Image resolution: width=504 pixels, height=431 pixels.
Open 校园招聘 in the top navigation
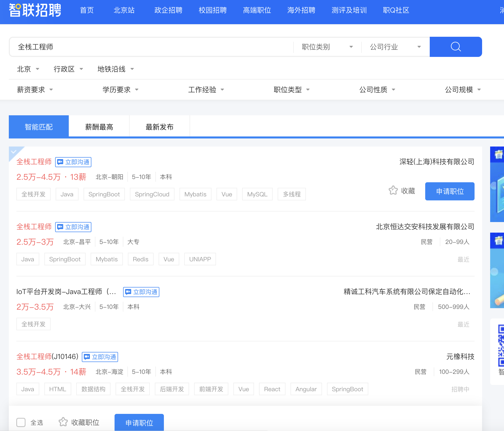pyautogui.click(x=212, y=10)
